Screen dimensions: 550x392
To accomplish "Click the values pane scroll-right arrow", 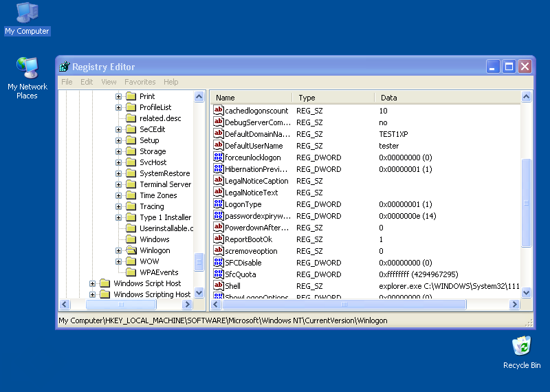I will (x=514, y=304).
